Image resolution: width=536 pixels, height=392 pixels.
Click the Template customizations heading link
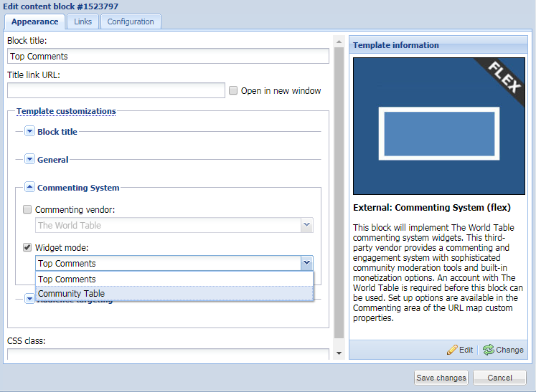(66, 111)
